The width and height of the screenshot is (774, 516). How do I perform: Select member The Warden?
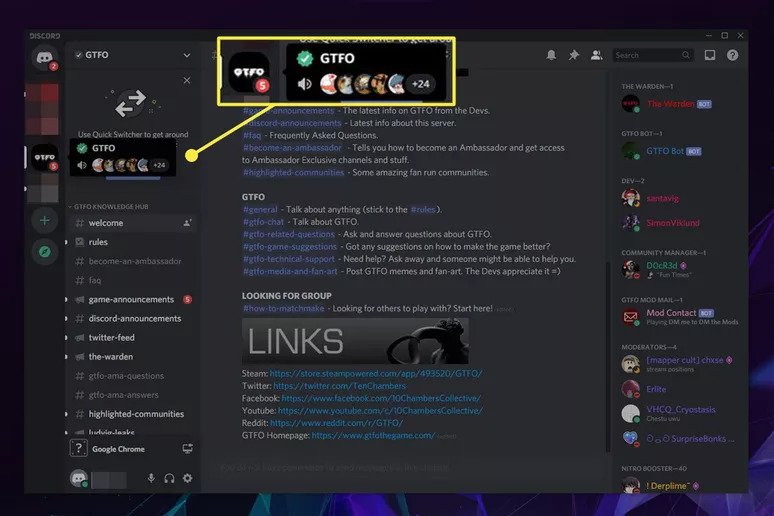681,104
